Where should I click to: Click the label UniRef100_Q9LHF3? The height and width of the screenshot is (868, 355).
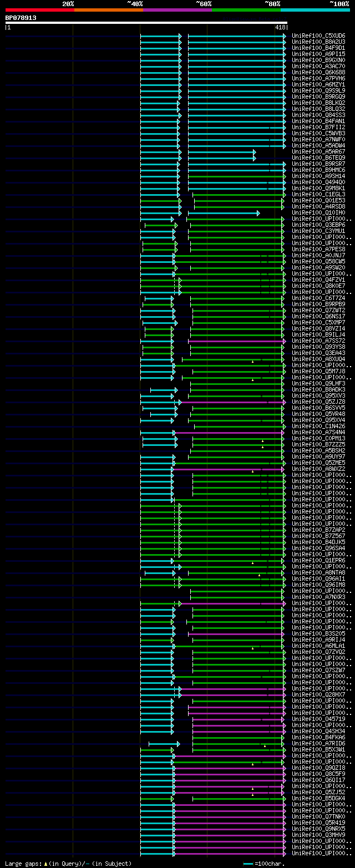point(318,383)
